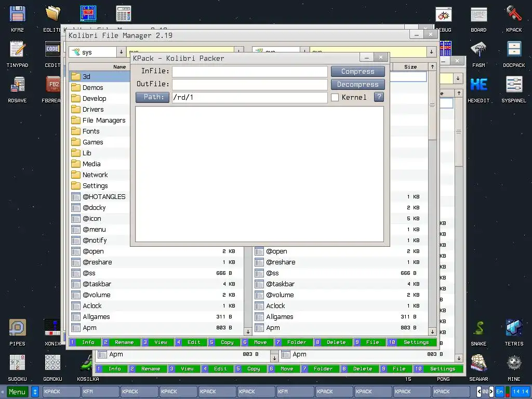The width and height of the screenshot is (532, 399).
Task: Click F10 Settings in front file manager
Action: [x=411, y=342]
